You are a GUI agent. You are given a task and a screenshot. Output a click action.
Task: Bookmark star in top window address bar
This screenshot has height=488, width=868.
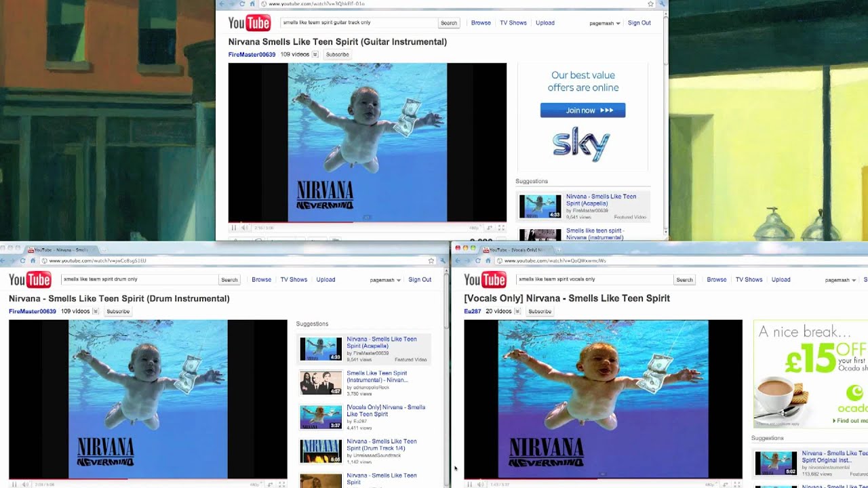tap(651, 4)
